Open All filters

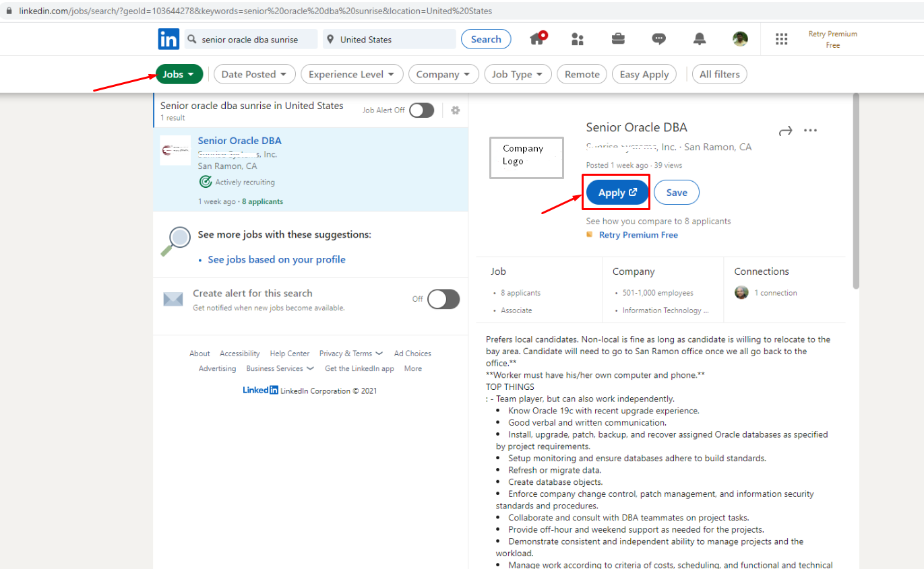click(x=720, y=74)
